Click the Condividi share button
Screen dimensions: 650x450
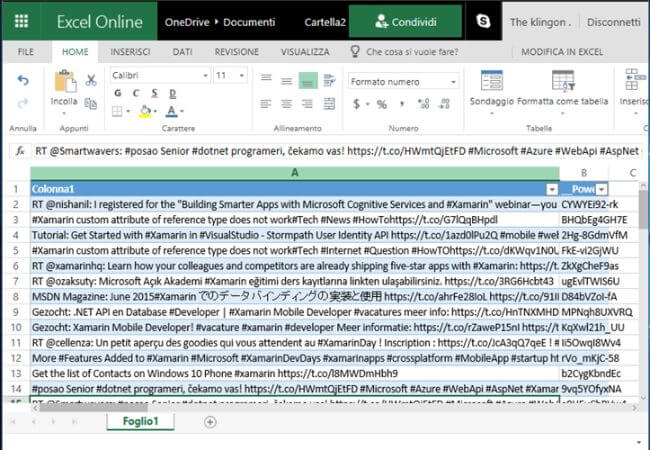(x=405, y=22)
